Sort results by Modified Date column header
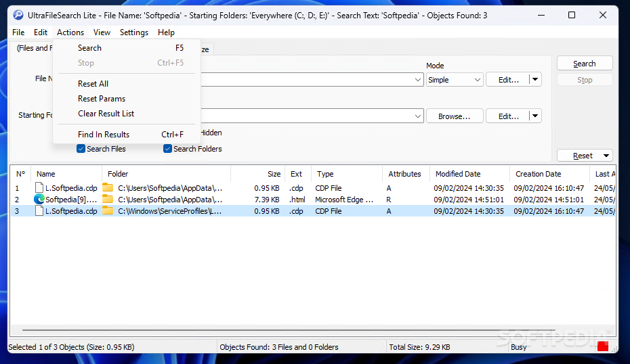 click(x=469, y=174)
